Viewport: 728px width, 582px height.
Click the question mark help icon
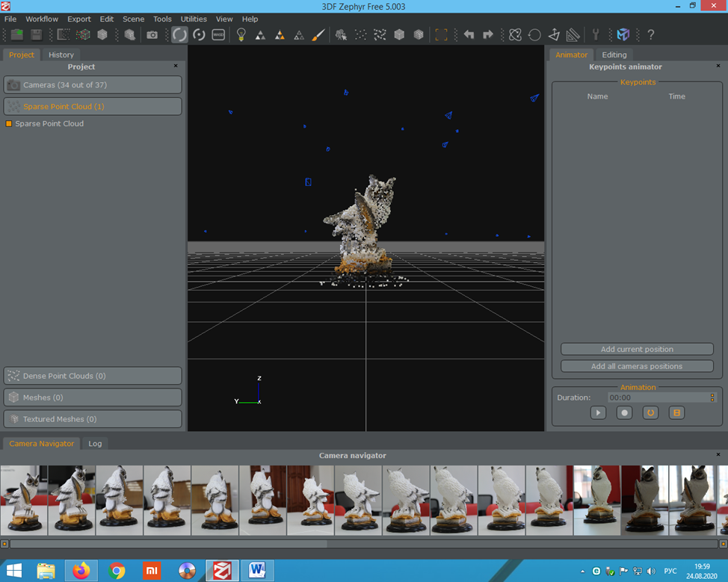click(x=651, y=35)
